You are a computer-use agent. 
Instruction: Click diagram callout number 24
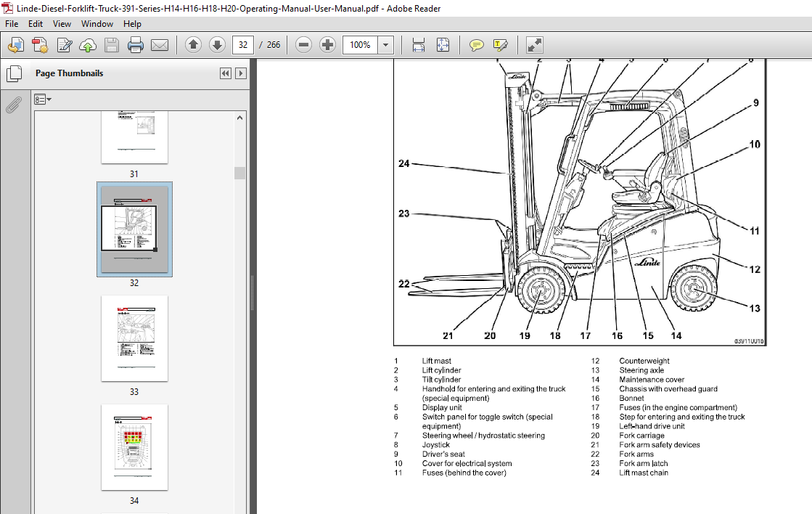404,164
